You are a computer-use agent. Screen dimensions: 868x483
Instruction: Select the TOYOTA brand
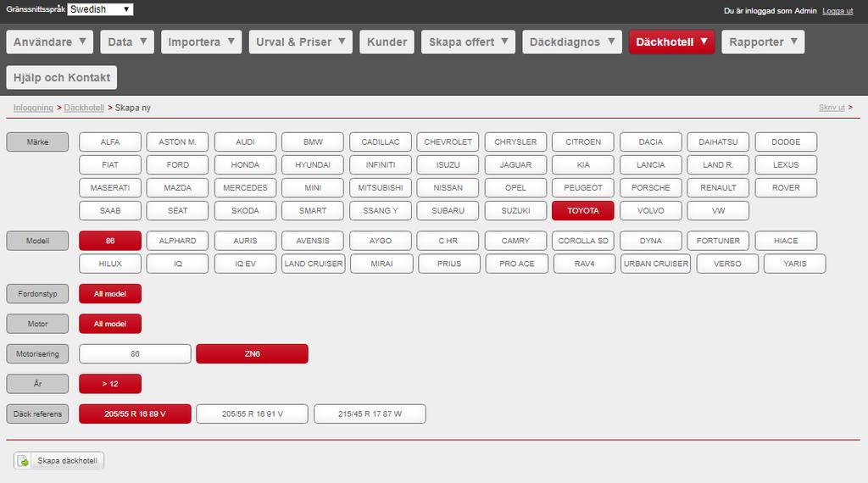pos(583,211)
